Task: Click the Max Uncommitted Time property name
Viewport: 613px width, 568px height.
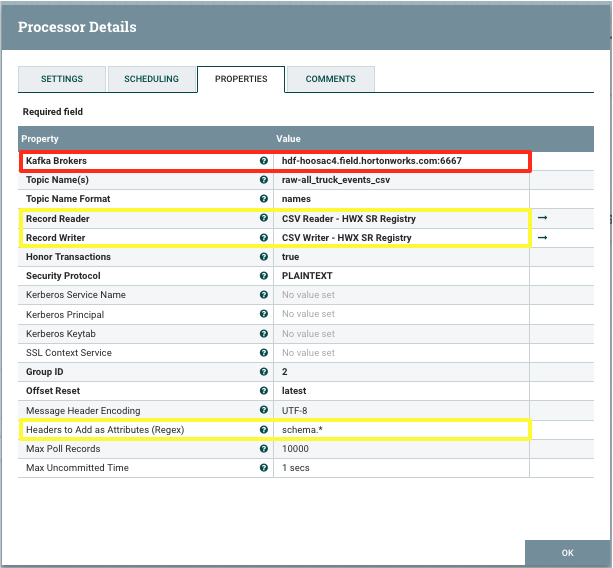Action: [77, 468]
